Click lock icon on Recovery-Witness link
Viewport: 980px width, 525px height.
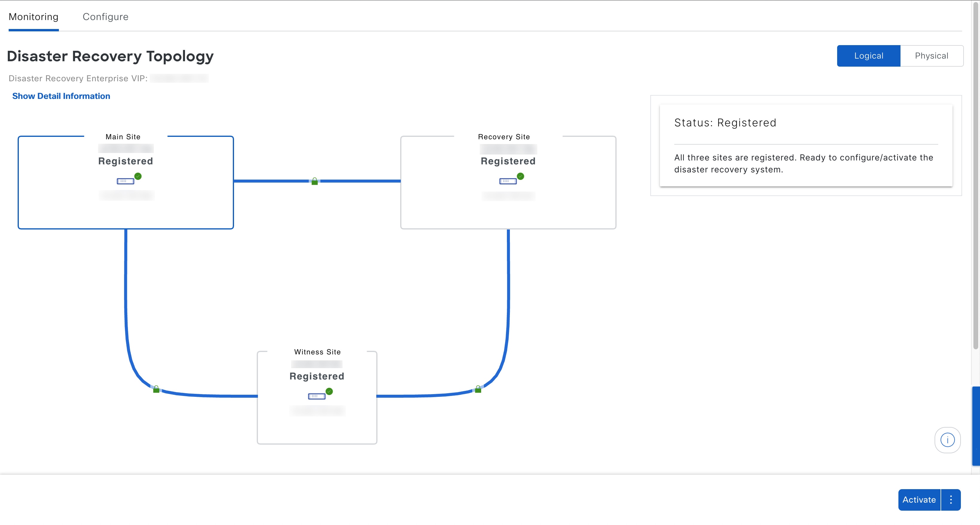[x=478, y=389]
